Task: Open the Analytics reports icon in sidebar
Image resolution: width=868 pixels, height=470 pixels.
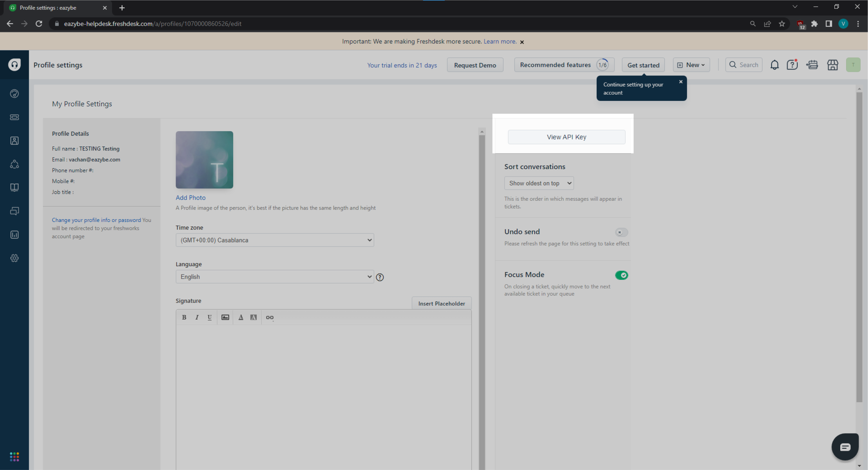Action: click(x=14, y=235)
